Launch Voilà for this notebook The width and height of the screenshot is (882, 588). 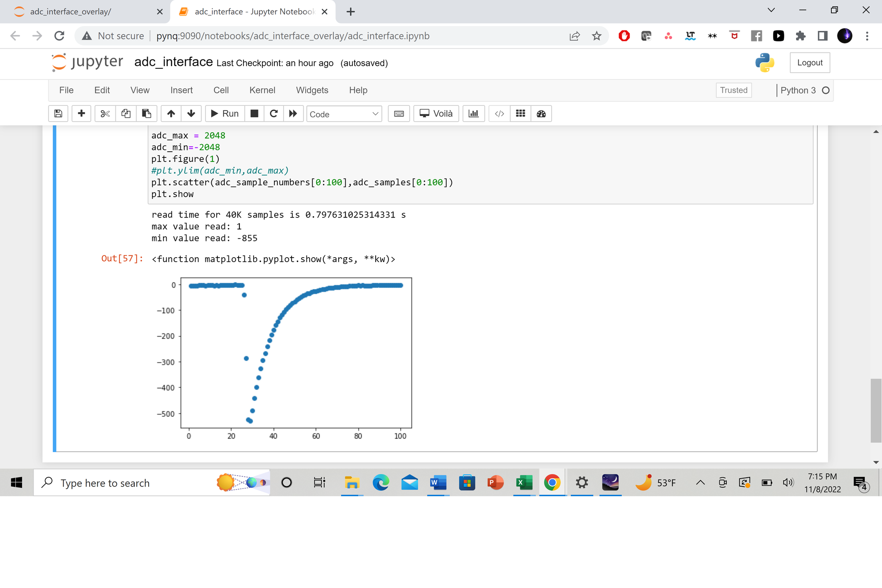click(436, 114)
